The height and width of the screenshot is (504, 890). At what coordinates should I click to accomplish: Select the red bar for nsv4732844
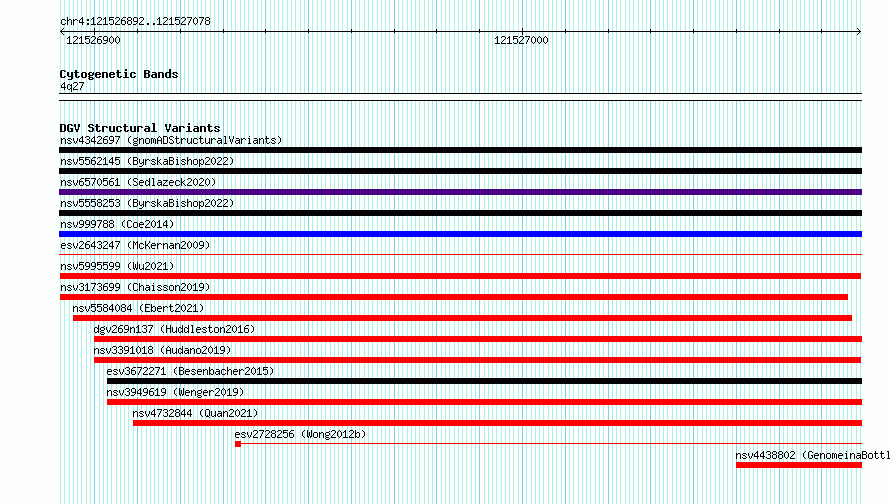(x=497, y=423)
